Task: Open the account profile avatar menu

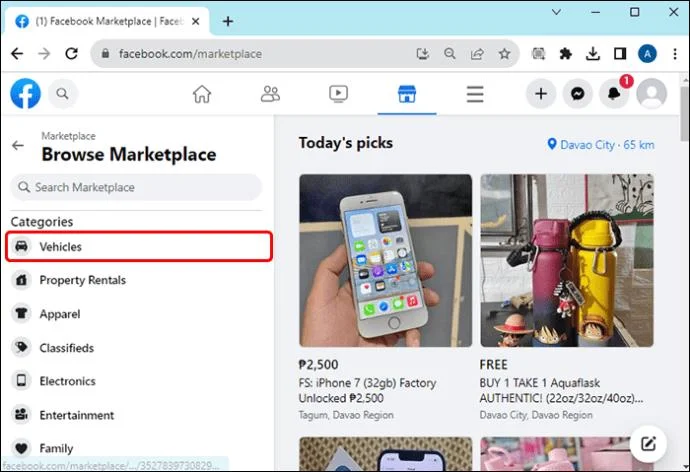Action: [652, 94]
